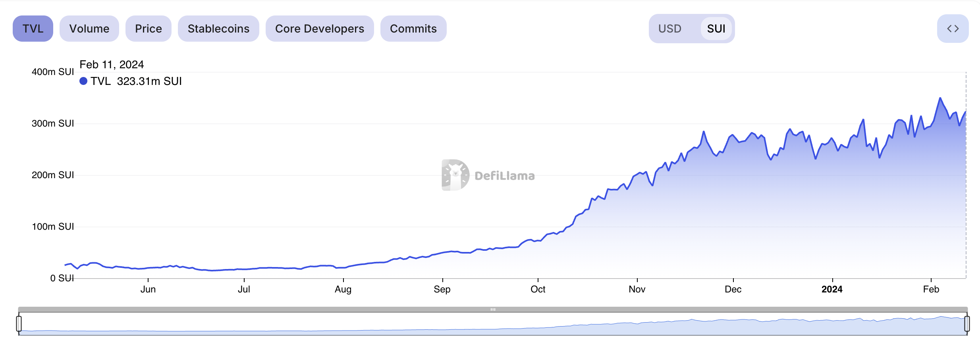Click the "Oct" x-axis label
The height and width of the screenshot is (346, 980).
coord(538,289)
